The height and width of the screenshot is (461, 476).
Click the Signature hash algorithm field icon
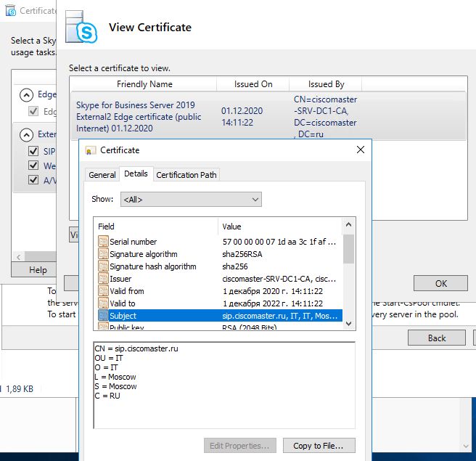[x=103, y=266]
